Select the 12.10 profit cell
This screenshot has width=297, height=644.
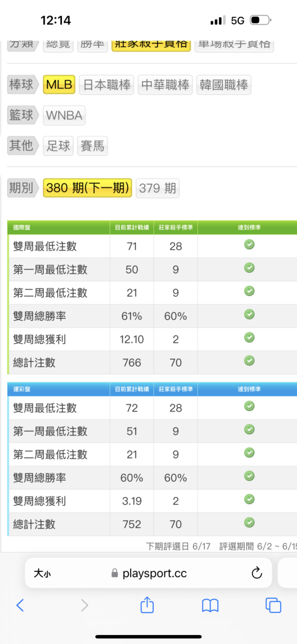(x=132, y=339)
